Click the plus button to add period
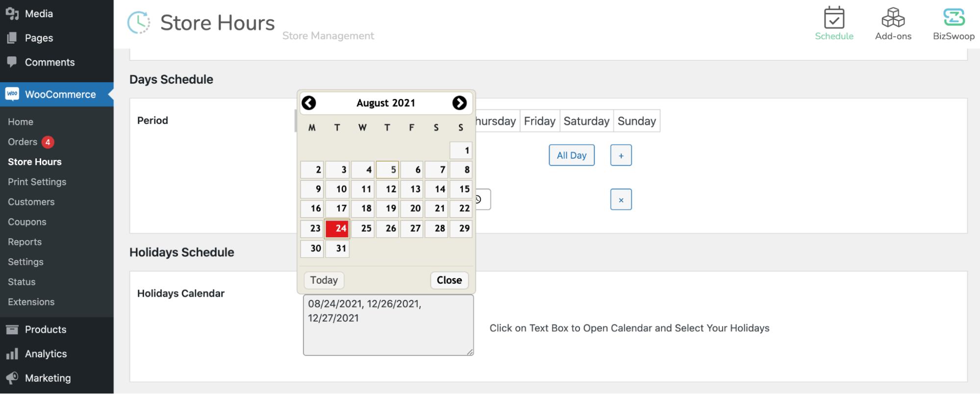Image resolution: width=980 pixels, height=394 pixels. (621, 155)
